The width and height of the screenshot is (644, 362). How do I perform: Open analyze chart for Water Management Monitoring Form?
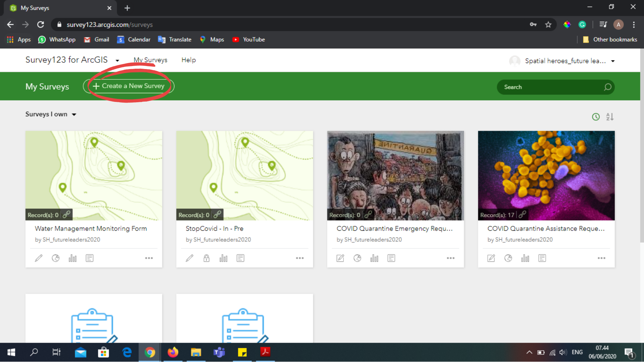(x=72, y=258)
